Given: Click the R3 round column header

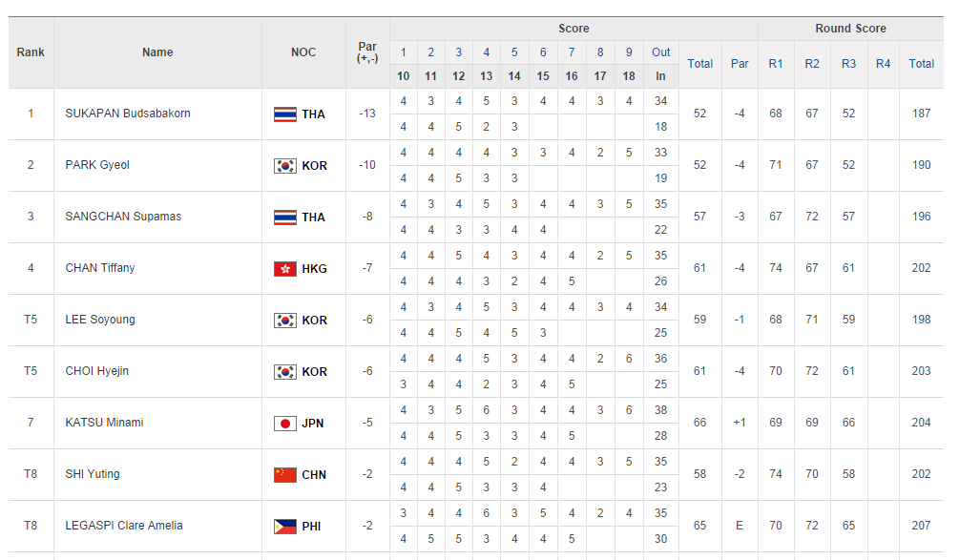Looking at the screenshot, I should (848, 64).
